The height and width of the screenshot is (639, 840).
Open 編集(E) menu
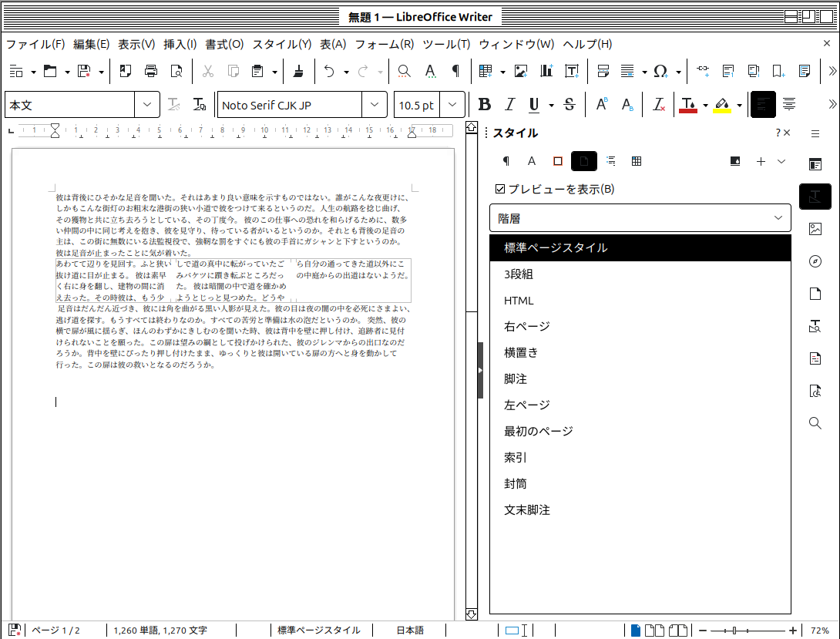91,45
